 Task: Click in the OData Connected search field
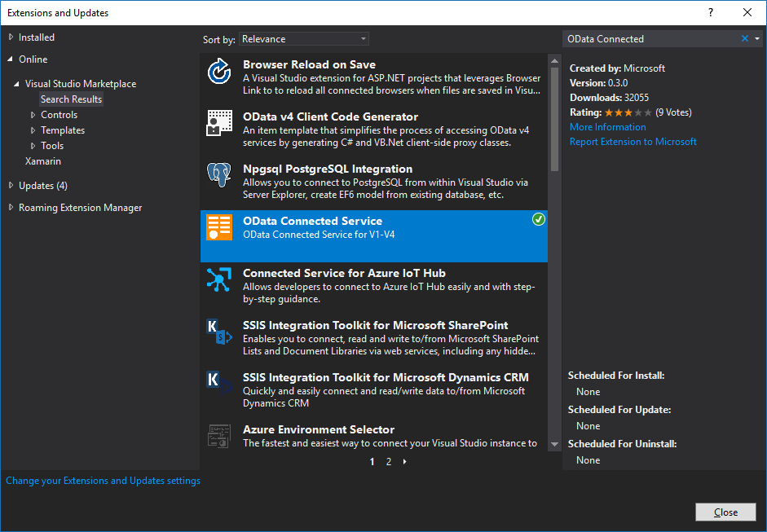coord(651,39)
